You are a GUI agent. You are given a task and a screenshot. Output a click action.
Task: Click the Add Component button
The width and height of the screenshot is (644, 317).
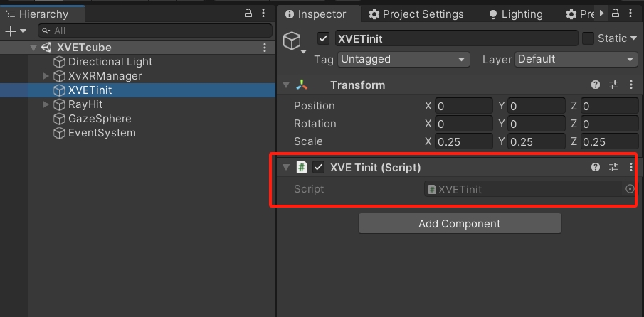click(460, 223)
